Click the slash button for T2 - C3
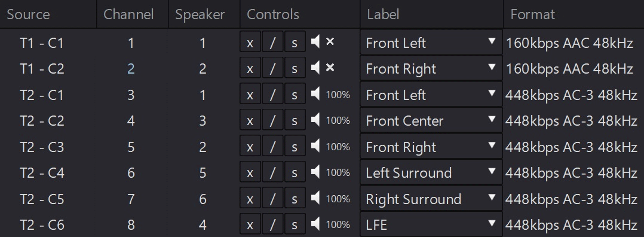 click(x=272, y=145)
